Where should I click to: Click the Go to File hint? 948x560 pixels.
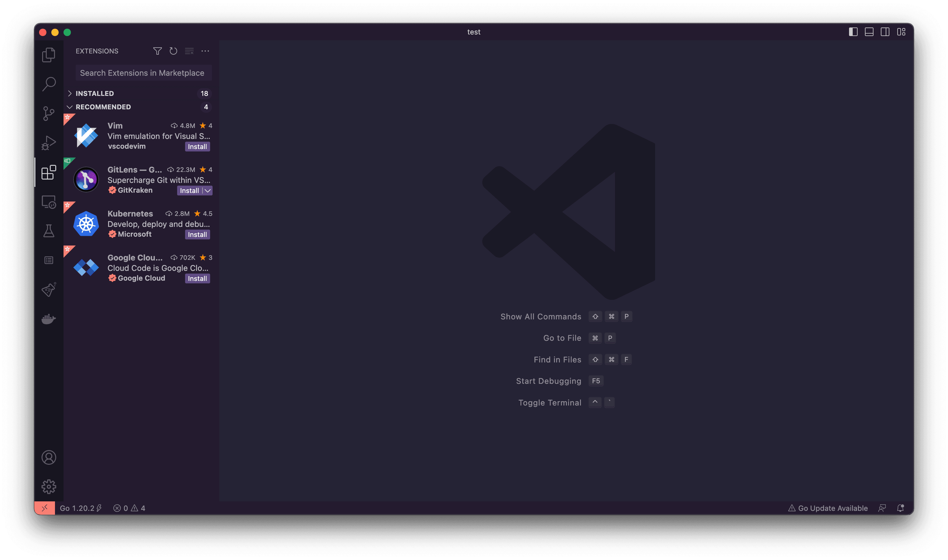562,338
